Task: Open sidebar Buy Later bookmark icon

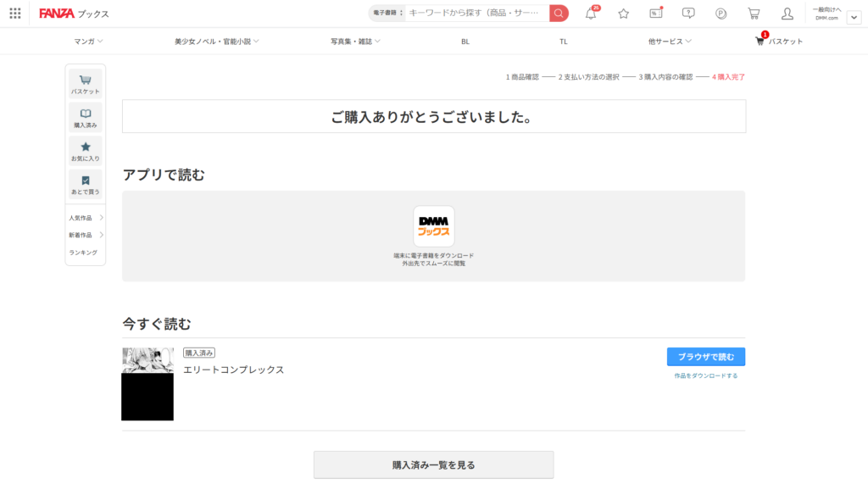Action: pyautogui.click(x=86, y=185)
